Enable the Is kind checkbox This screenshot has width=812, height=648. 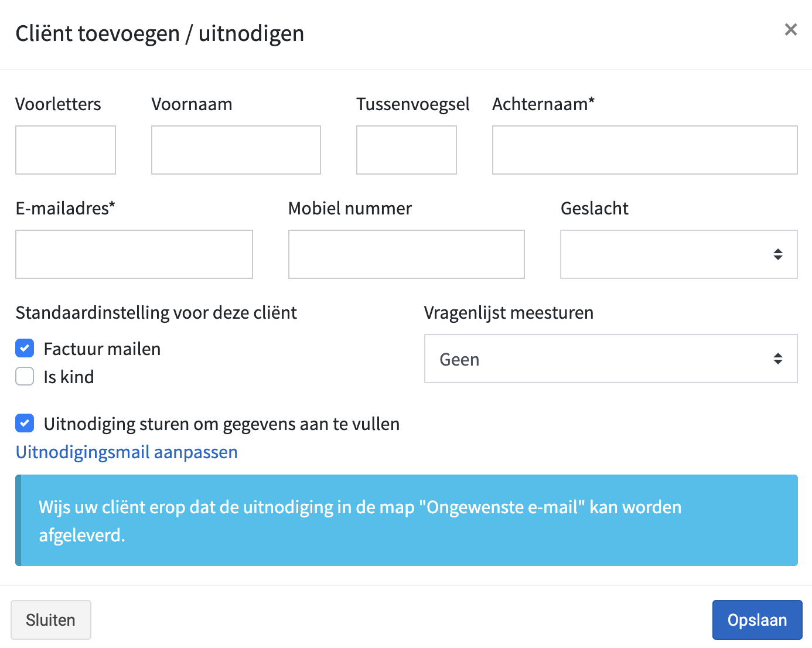(x=25, y=376)
